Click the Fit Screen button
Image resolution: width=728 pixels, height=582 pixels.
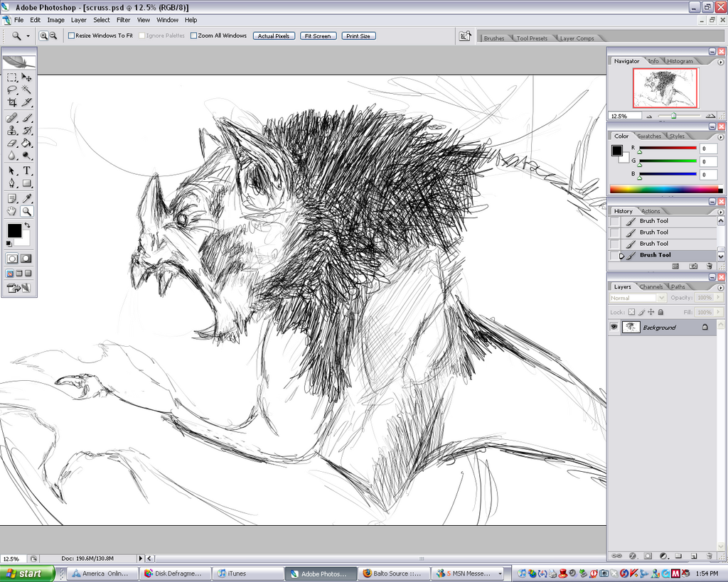click(x=318, y=36)
